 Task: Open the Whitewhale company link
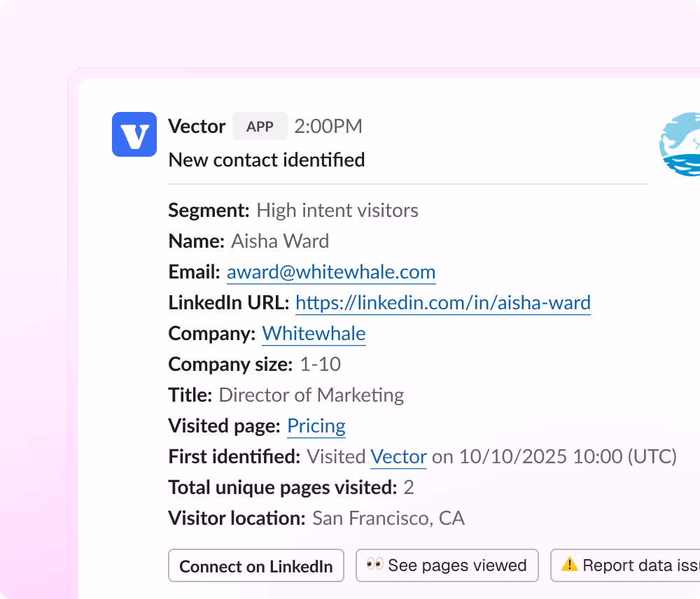click(314, 333)
